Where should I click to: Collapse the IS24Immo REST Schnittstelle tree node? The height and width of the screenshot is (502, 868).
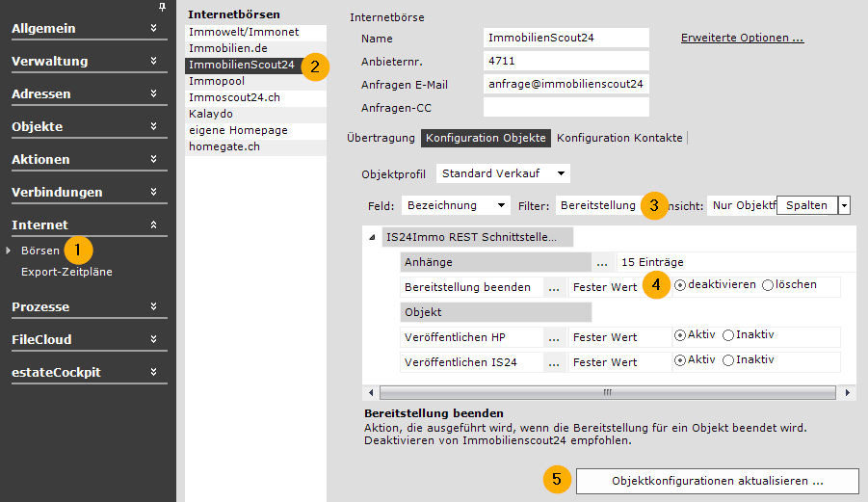373,236
